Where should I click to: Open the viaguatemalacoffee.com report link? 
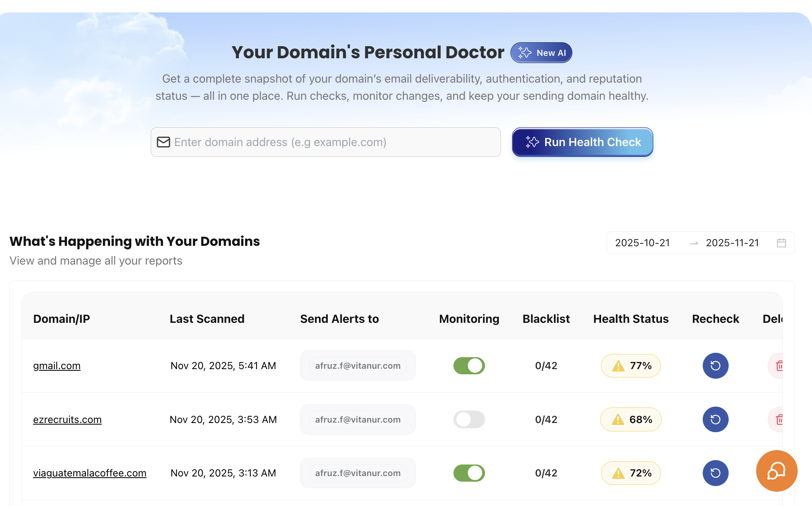[90, 473]
